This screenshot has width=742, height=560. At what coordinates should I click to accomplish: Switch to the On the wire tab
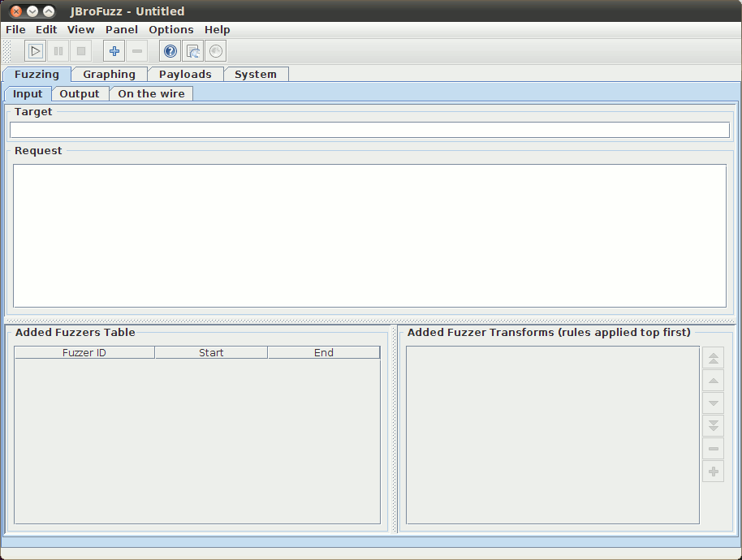point(151,93)
